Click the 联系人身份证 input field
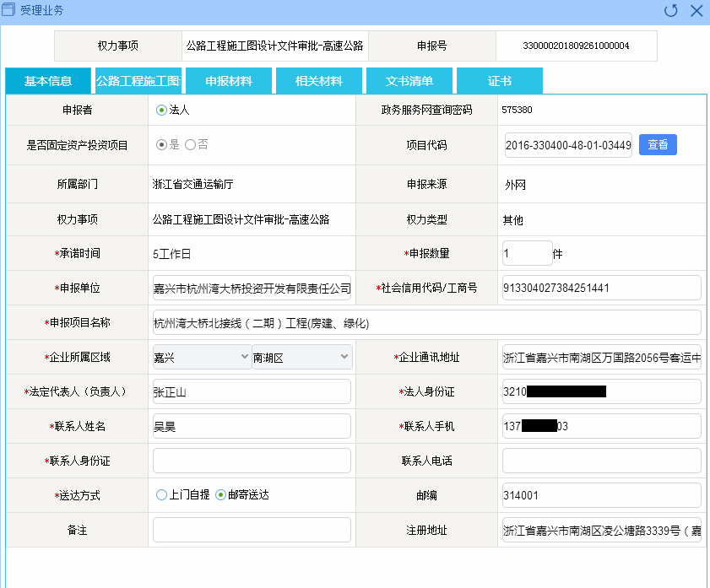 [x=252, y=461]
